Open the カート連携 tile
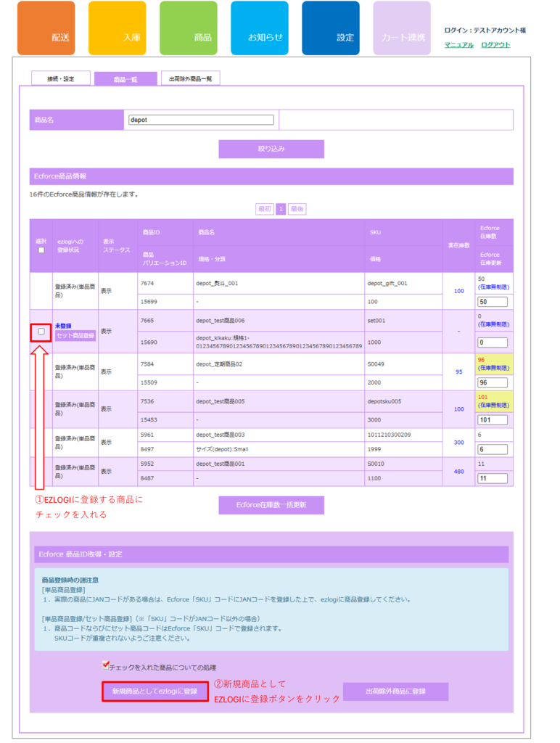 pos(401,28)
